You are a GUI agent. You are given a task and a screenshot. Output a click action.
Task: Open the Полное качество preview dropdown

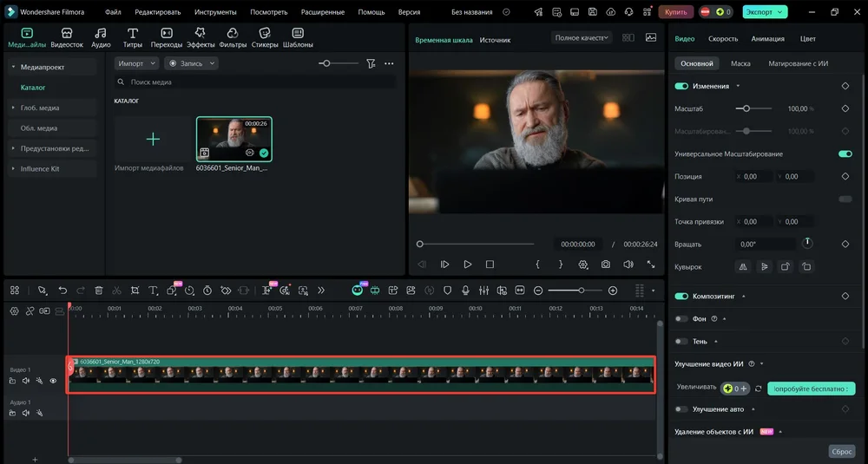pyautogui.click(x=582, y=38)
